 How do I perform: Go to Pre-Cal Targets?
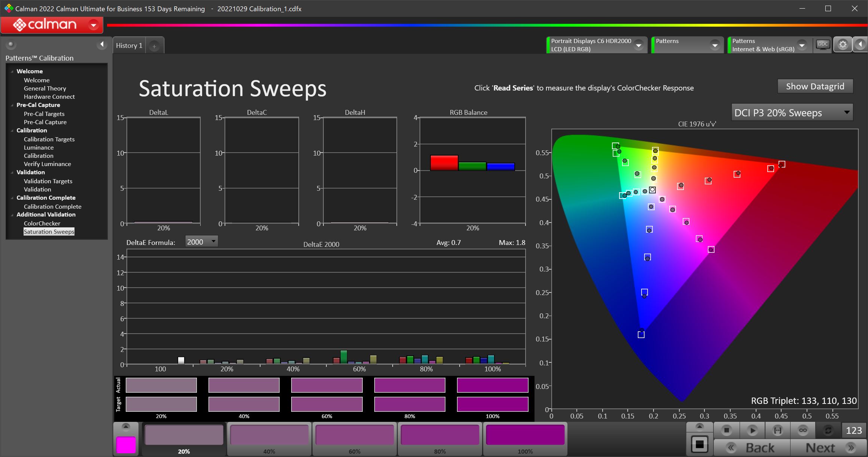pyautogui.click(x=44, y=114)
